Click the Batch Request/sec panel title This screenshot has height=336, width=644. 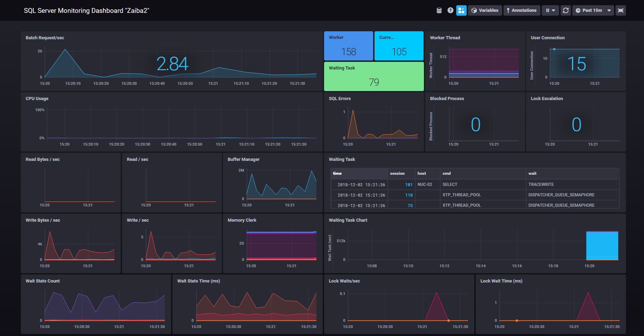point(45,38)
